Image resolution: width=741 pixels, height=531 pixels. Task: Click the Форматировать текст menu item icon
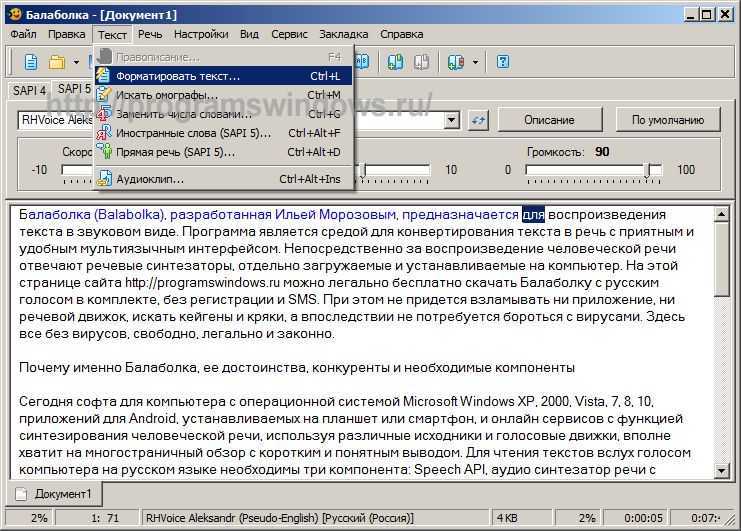[x=104, y=76]
